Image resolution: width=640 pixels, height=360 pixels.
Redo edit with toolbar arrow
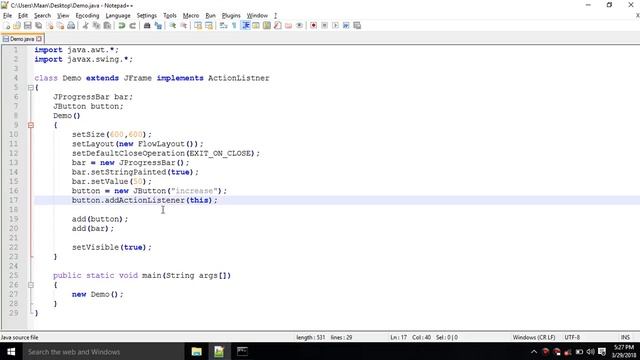[x=132, y=26]
